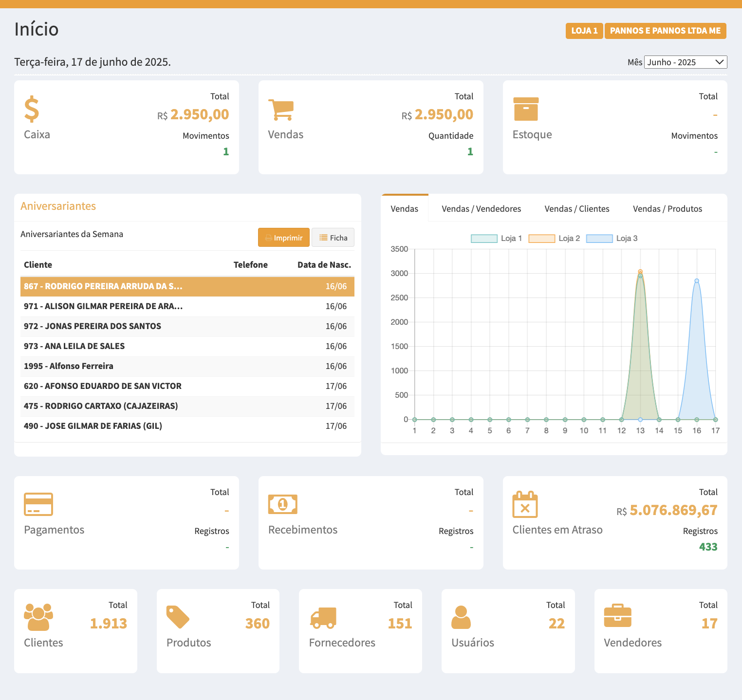Click the Recebimentos banknote icon

[283, 504]
